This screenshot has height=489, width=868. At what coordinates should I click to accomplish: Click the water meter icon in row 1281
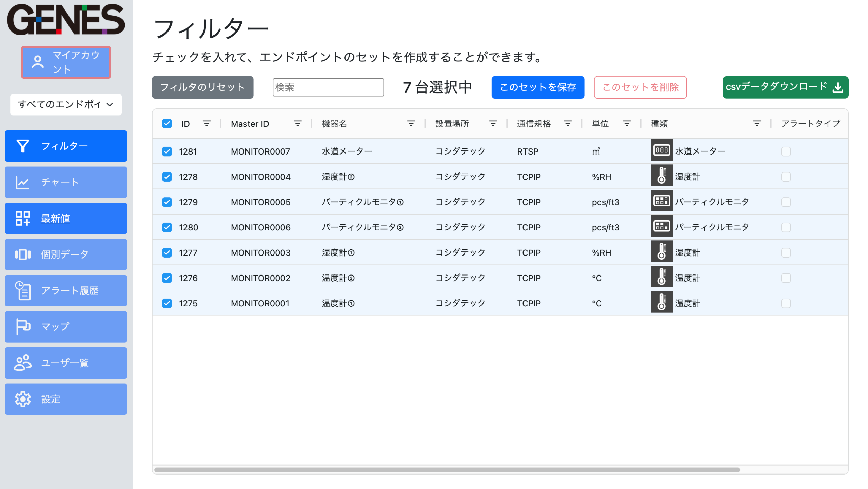click(x=661, y=150)
